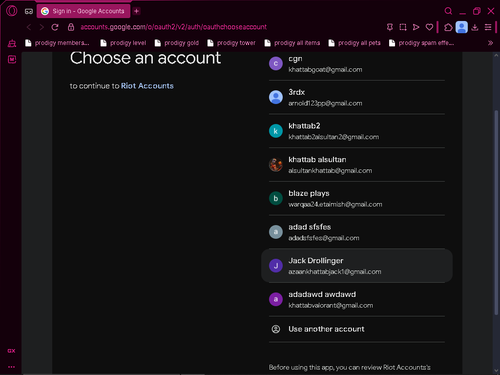Open GX Control panel icon in tab bar
Screen dimensions: 500x375
(29, 11)
